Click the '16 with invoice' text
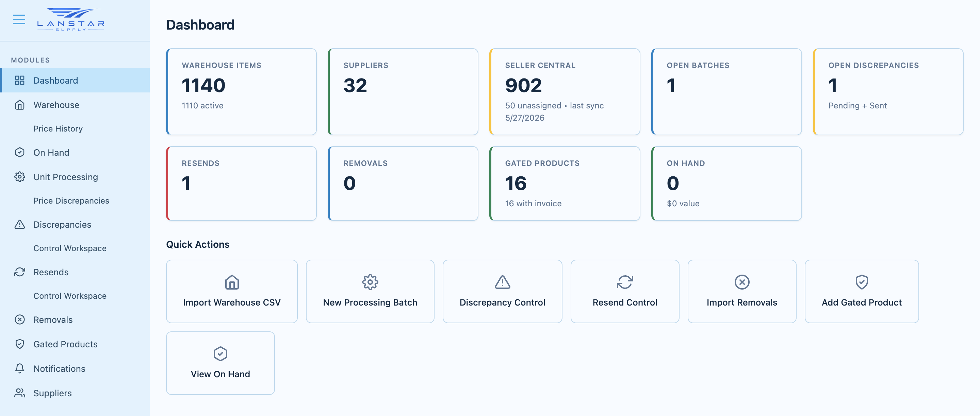 pos(533,204)
